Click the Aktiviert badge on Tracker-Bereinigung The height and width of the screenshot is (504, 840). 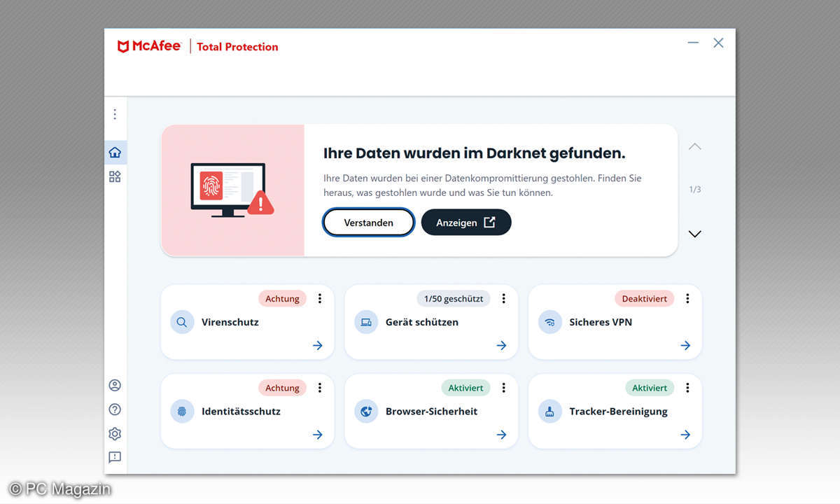[650, 387]
